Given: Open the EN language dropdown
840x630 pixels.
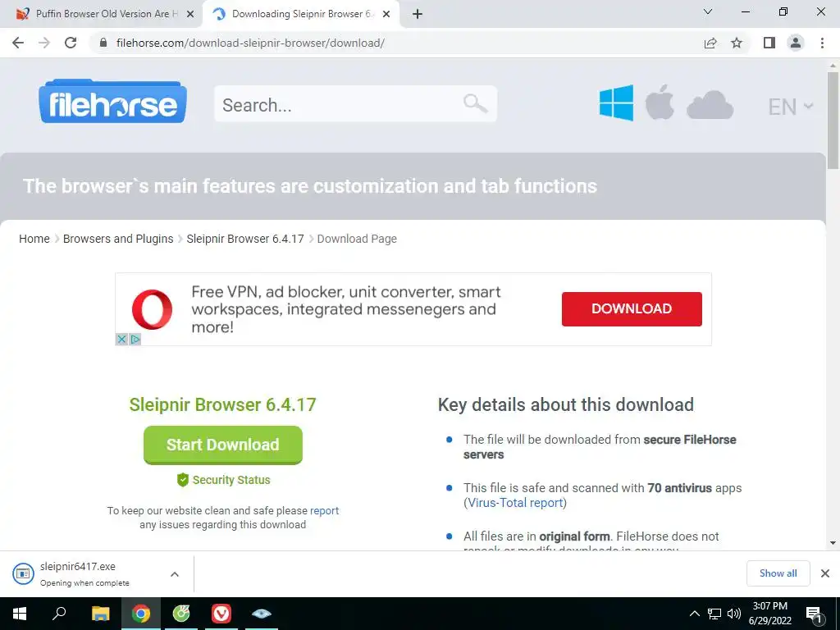Looking at the screenshot, I should click(791, 107).
